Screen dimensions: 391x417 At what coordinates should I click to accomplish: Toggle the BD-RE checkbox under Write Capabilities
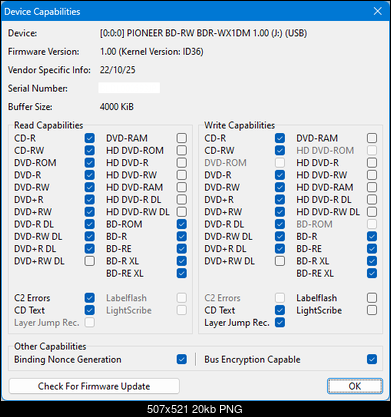(372, 249)
